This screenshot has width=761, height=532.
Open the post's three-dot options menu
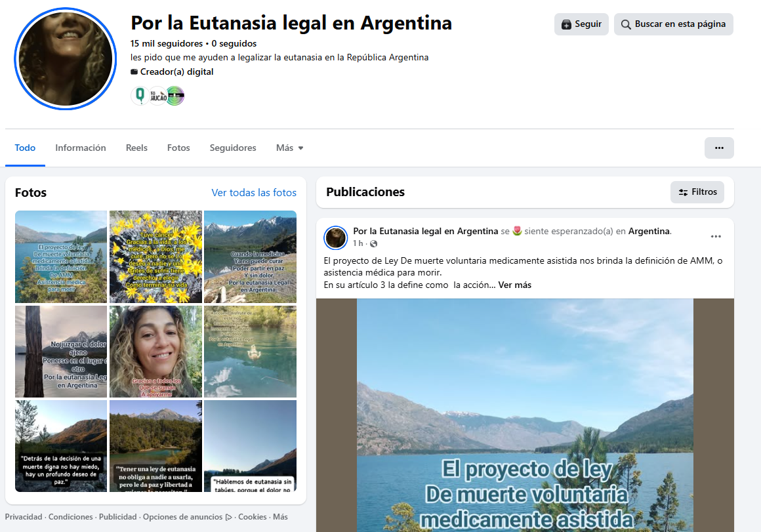[715, 236]
